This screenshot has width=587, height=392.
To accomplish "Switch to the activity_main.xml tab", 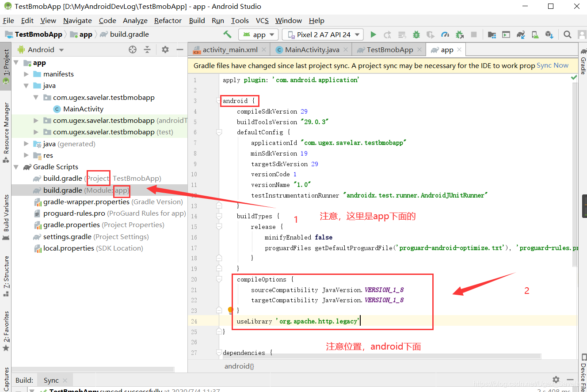I will click(230, 49).
